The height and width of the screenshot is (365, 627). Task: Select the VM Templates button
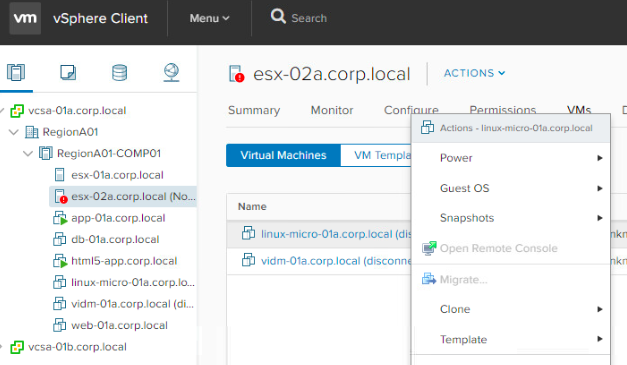[x=376, y=156]
